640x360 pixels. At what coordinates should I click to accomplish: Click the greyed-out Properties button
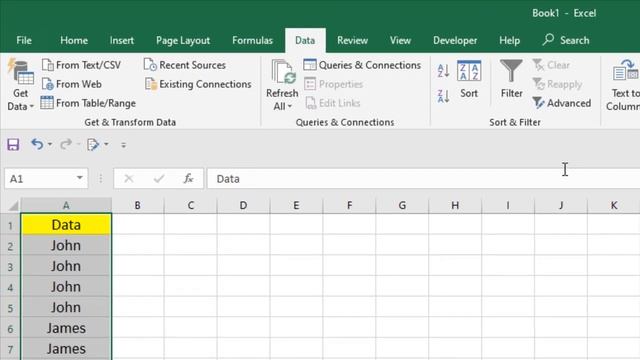click(x=333, y=84)
